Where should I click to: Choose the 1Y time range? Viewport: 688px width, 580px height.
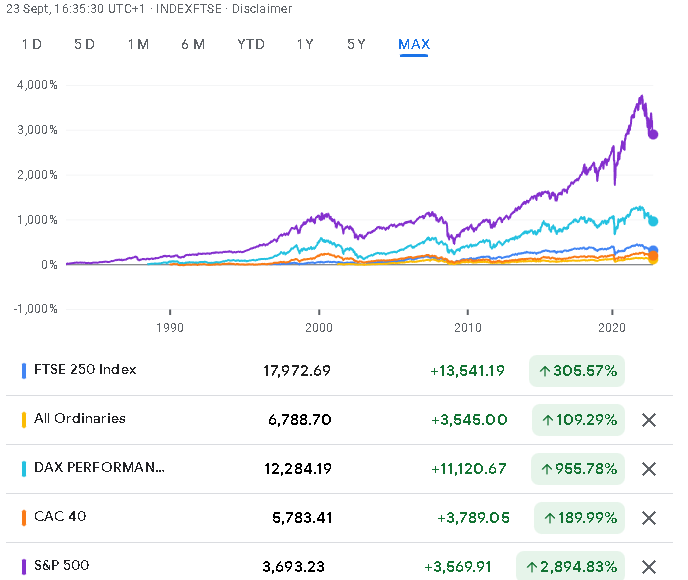point(305,44)
